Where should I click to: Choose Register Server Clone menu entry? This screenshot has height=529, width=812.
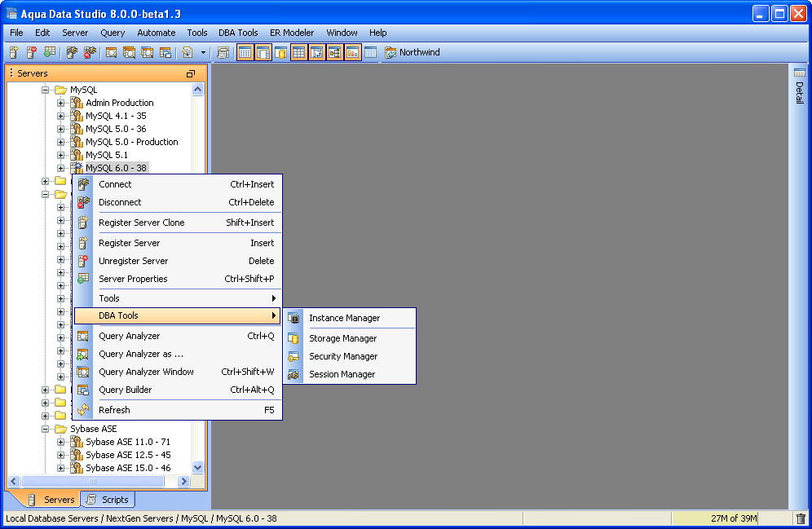[x=178, y=223]
